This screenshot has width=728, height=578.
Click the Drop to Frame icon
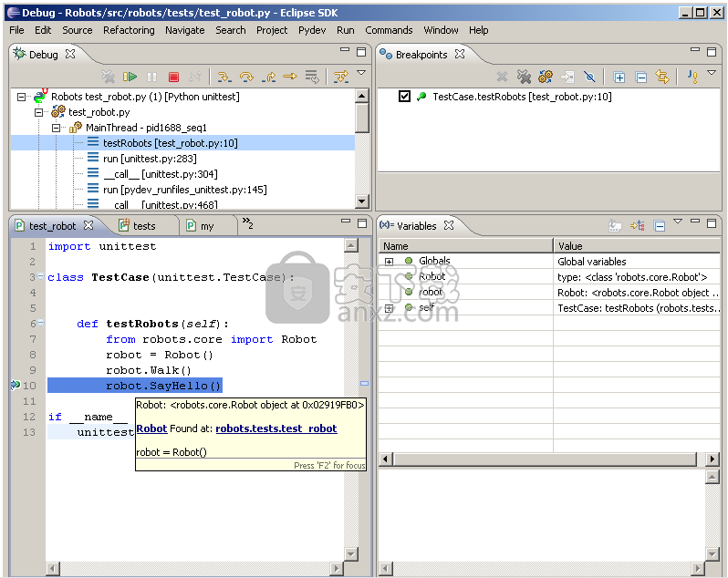tap(312, 77)
